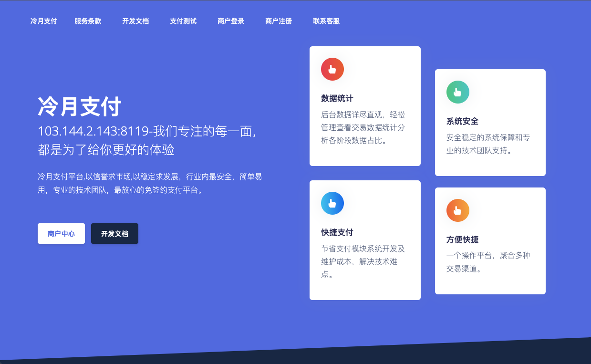Click the 系统安全 card heading
The image size is (591, 364).
tap(462, 121)
